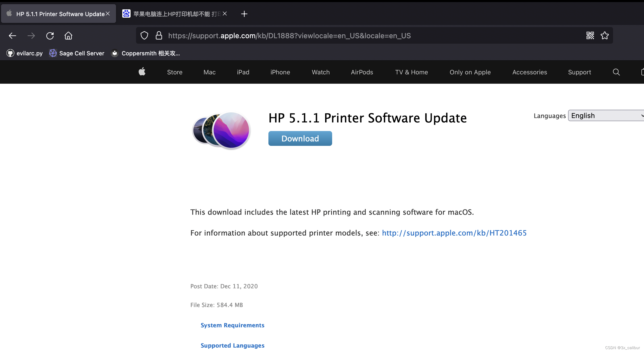View site security lock info
The width and height of the screenshot is (644, 352).
(x=159, y=36)
